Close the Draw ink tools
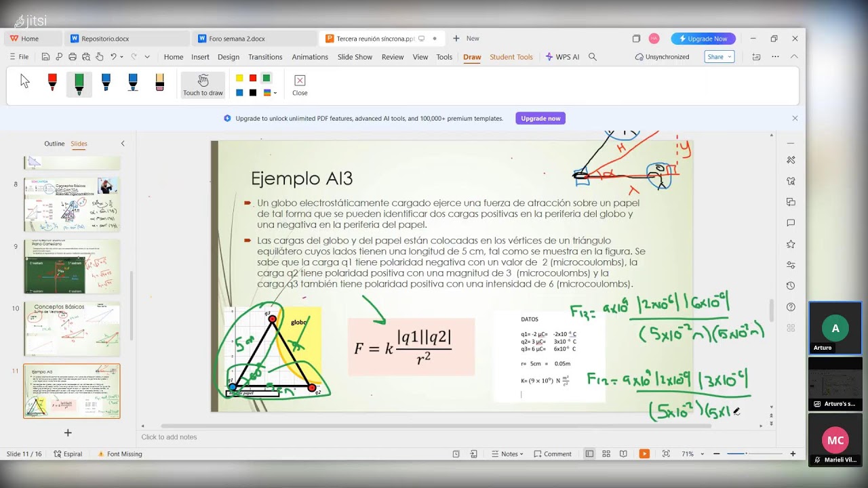This screenshot has width=868, height=488. pyautogui.click(x=300, y=85)
